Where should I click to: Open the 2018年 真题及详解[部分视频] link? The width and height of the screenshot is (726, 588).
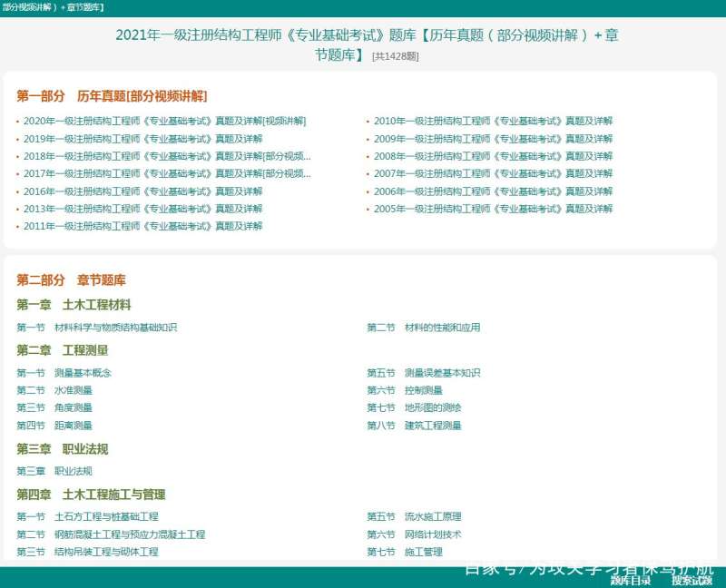point(165,156)
